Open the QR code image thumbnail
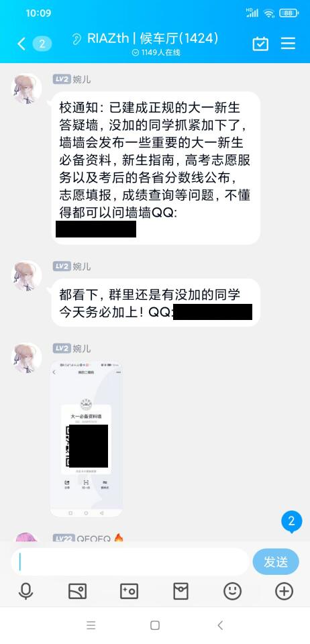Image resolution: width=310 pixels, height=644 pixels. coord(87,439)
